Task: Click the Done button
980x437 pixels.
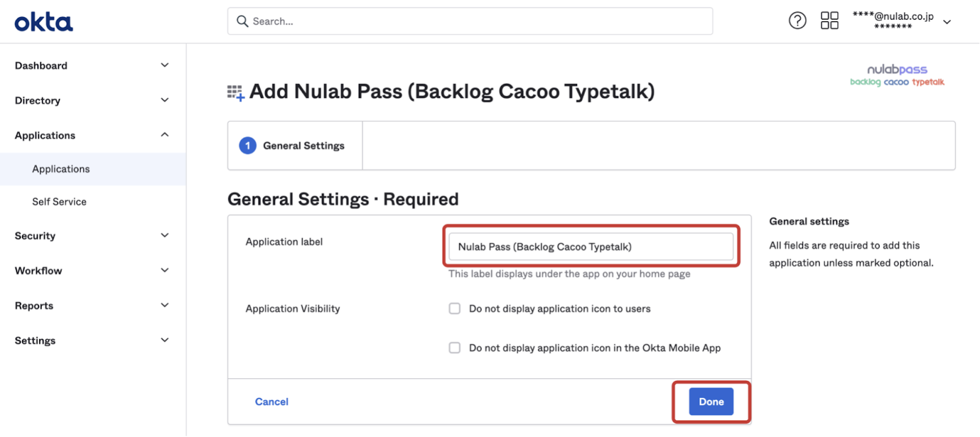Action: point(711,402)
